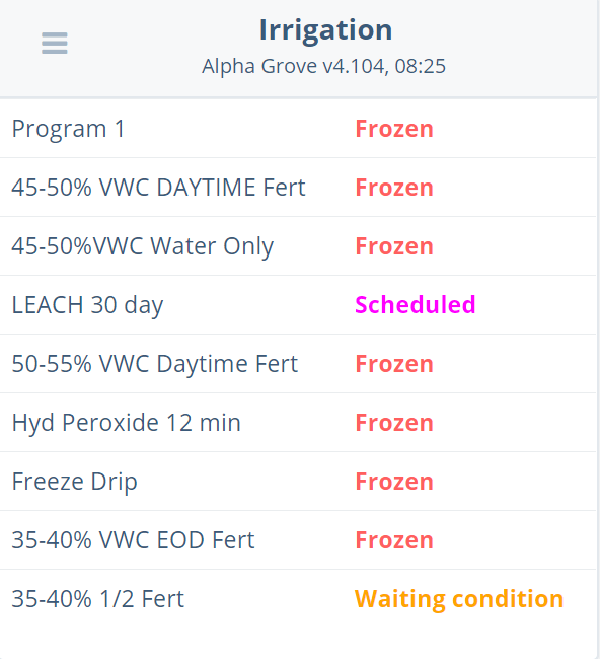The height and width of the screenshot is (659, 600).
Task: Click Frozen status for 50-55% VWC Daytime
Action: point(394,364)
